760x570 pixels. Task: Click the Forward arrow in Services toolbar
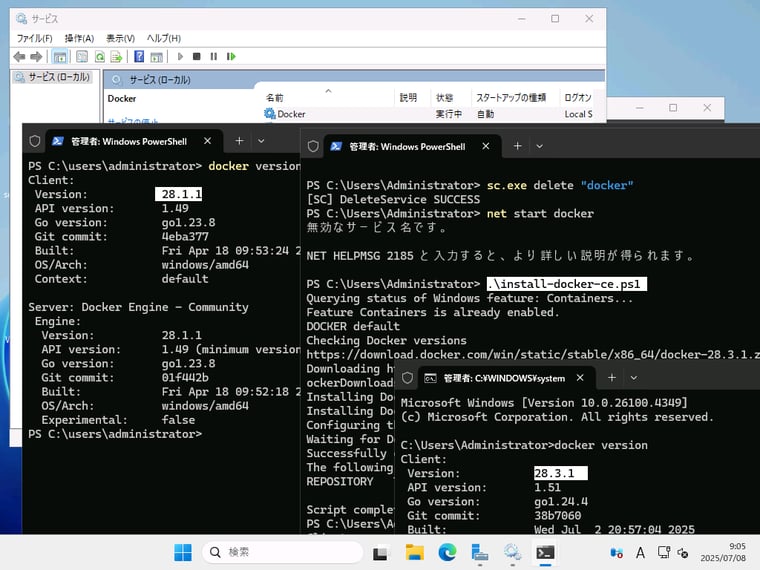point(36,57)
